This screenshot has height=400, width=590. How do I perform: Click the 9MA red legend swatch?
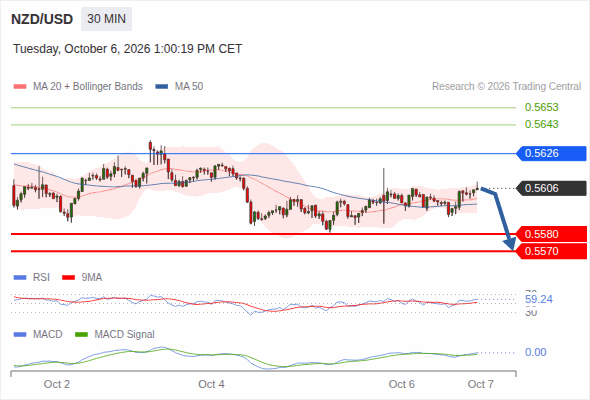(x=68, y=278)
